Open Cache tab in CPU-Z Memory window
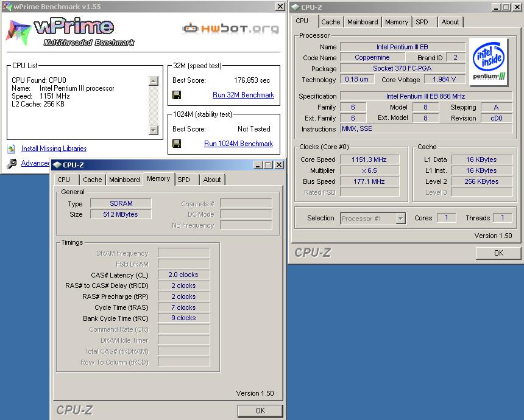This screenshot has width=524, height=420. click(92, 180)
